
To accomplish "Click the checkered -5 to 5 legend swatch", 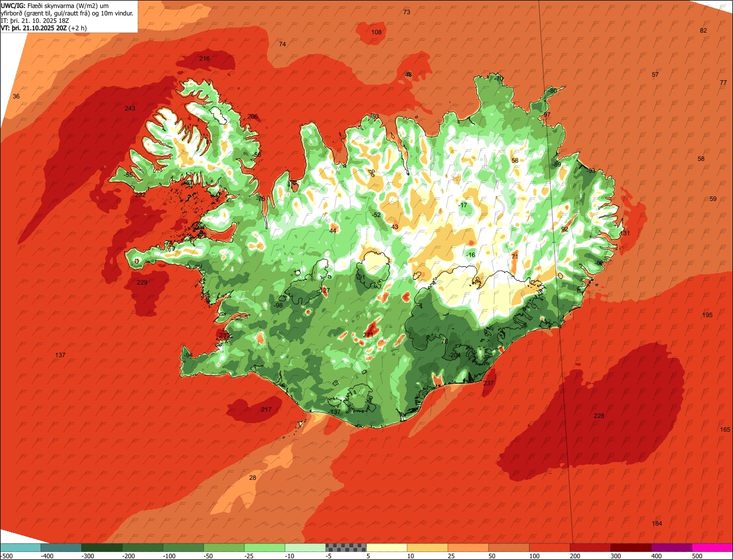I will point(345,547).
